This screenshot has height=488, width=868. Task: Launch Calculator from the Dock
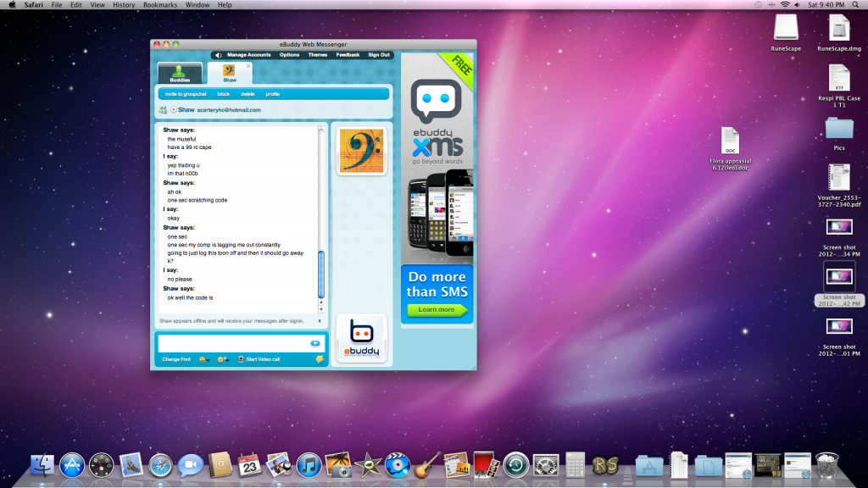[576, 465]
